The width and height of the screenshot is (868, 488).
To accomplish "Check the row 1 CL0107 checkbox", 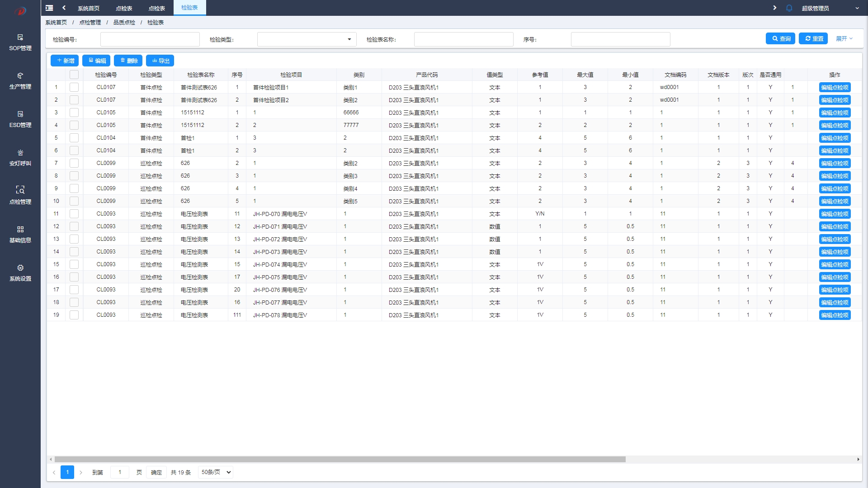I will pos(74,87).
